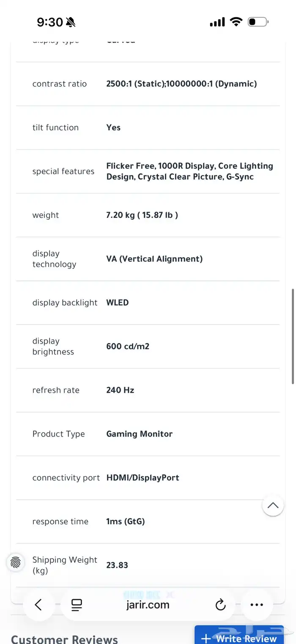Image resolution: width=296 pixels, height=644 pixels.
Task: Tap the muted notifications bell in the status bar
Action: click(x=71, y=21)
